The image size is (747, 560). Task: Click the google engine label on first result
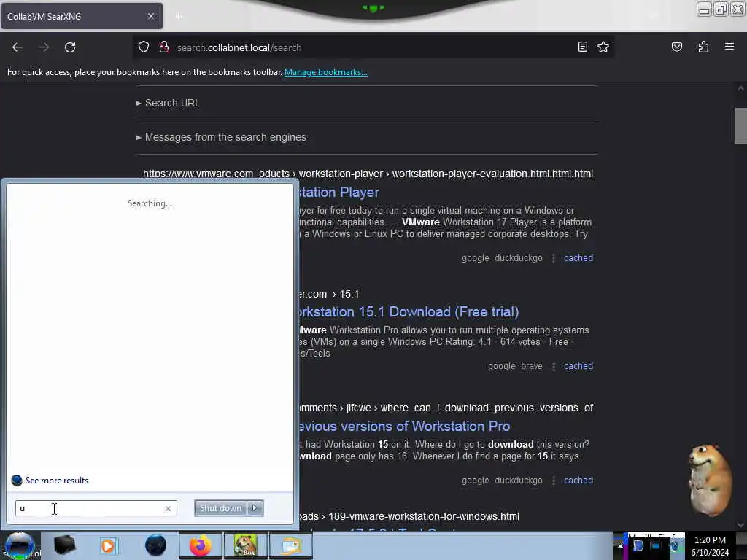click(475, 258)
